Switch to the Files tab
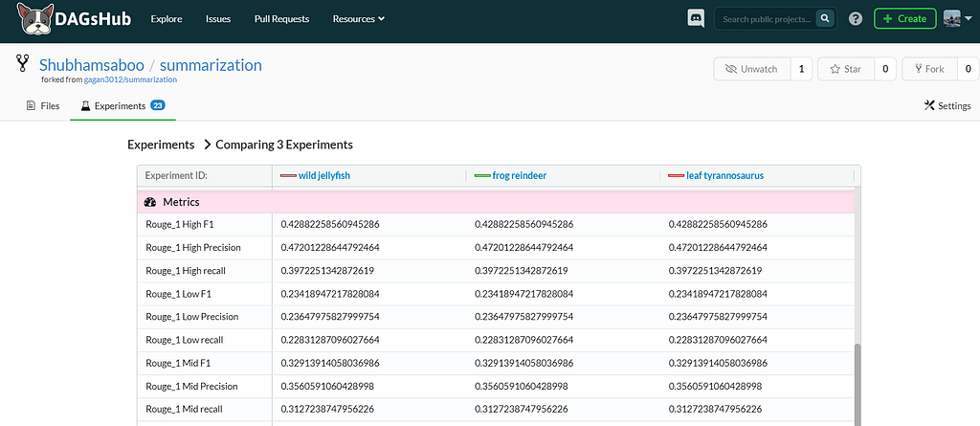980x426 pixels. [42, 105]
